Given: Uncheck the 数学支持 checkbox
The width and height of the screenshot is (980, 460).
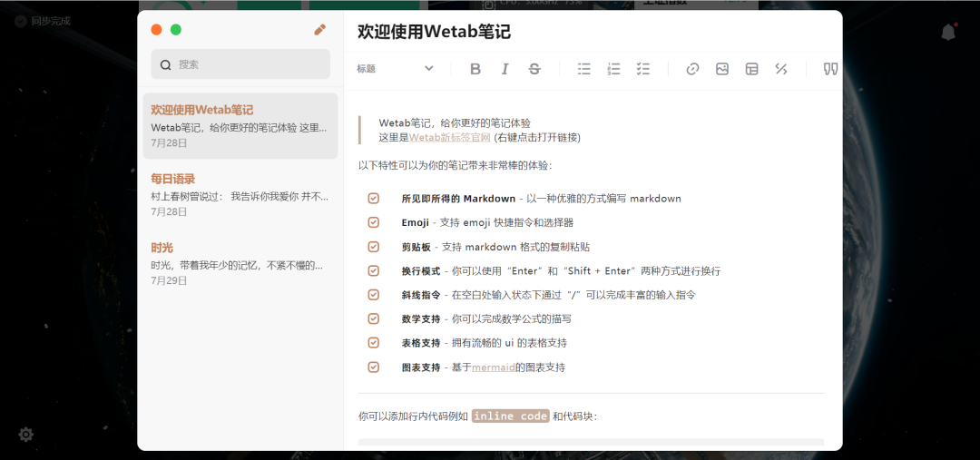Looking at the screenshot, I should (373, 318).
